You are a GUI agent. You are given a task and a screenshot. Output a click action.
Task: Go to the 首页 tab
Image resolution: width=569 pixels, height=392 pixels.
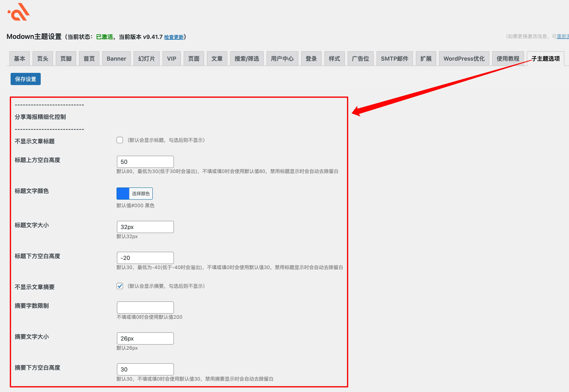point(89,59)
